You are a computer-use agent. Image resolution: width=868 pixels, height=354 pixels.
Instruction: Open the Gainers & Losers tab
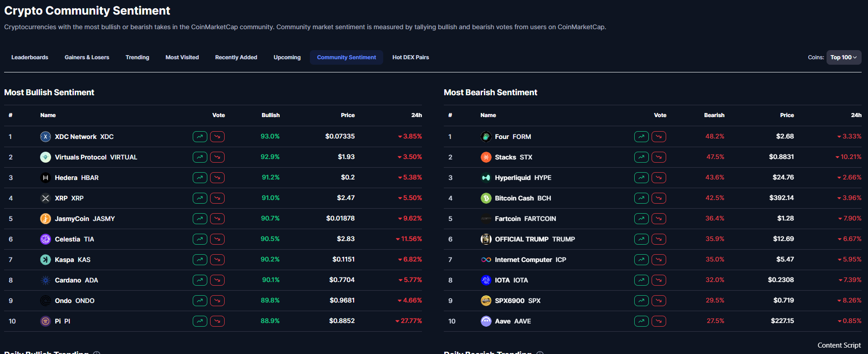pos(87,57)
